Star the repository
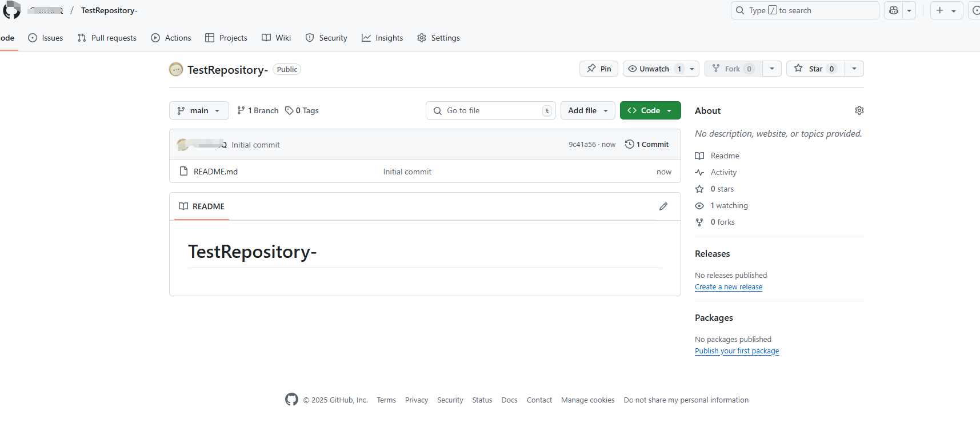This screenshot has width=980, height=442. (x=815, y=69)
